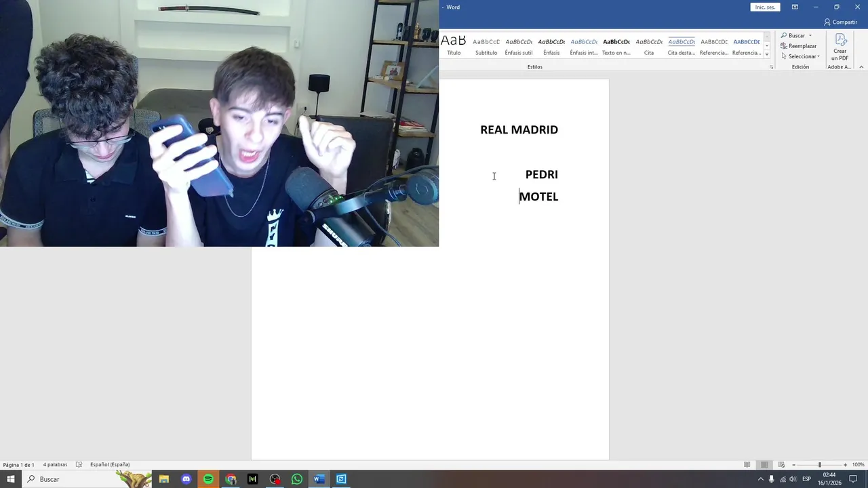Click the zoom out minus button
The height and width of the screenshot is (488, 868).
[794, 465]
